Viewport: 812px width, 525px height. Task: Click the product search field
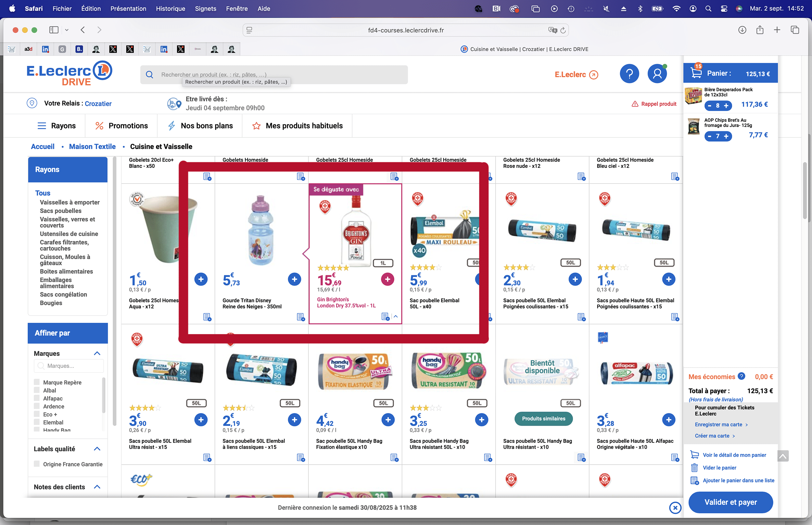coord(274,75)
